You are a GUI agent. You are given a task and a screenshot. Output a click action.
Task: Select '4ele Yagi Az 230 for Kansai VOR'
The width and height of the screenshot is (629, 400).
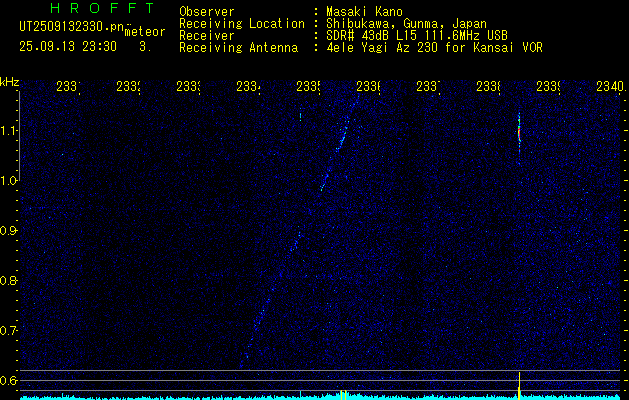pos(434,48)
